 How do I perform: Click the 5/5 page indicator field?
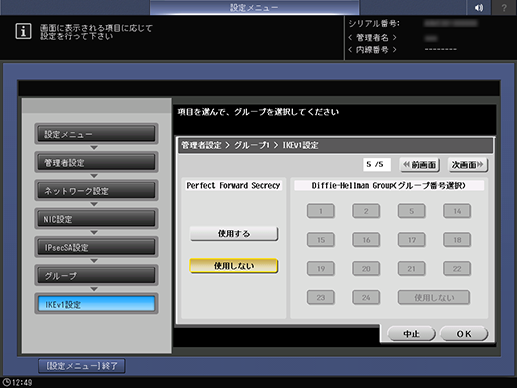(377, 164)
